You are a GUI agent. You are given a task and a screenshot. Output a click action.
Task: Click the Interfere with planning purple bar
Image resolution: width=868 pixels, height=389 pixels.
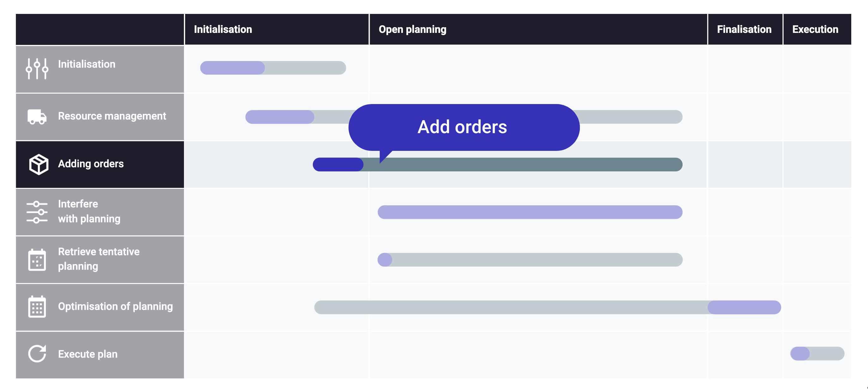[x=530, y=212]
